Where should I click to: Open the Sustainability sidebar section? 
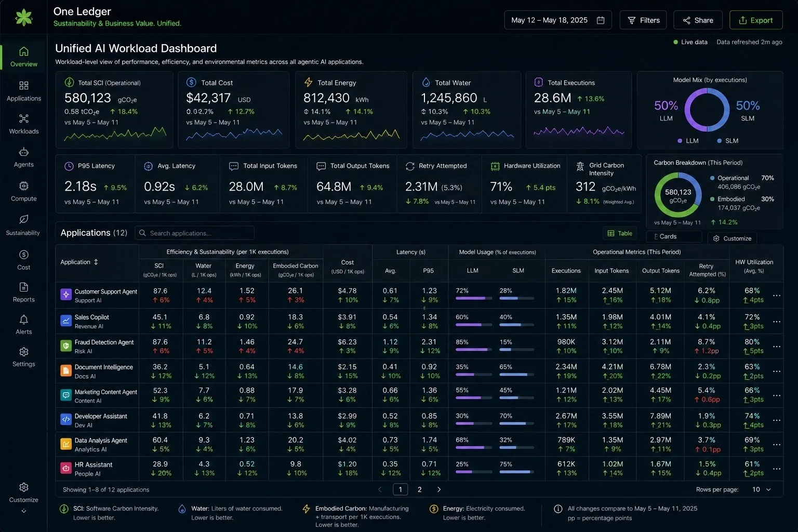(23, 225)
